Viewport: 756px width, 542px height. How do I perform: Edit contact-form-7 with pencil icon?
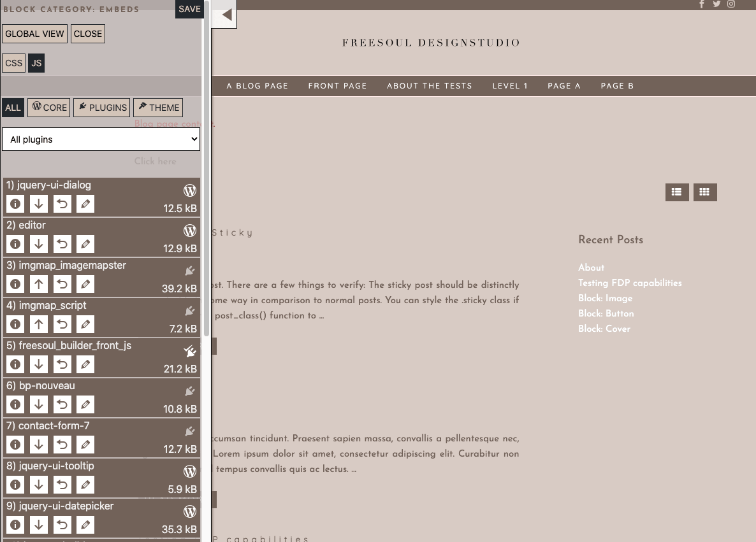[x=85, y=445]
